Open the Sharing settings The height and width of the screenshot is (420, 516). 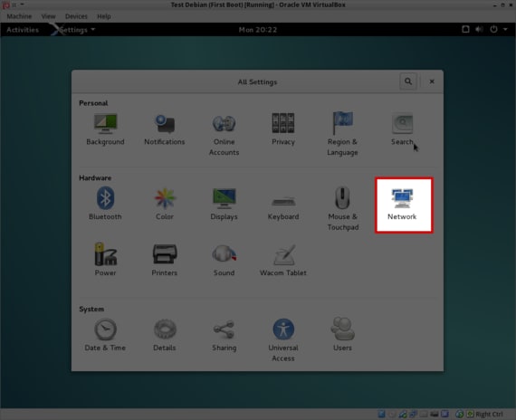[225, 336]
